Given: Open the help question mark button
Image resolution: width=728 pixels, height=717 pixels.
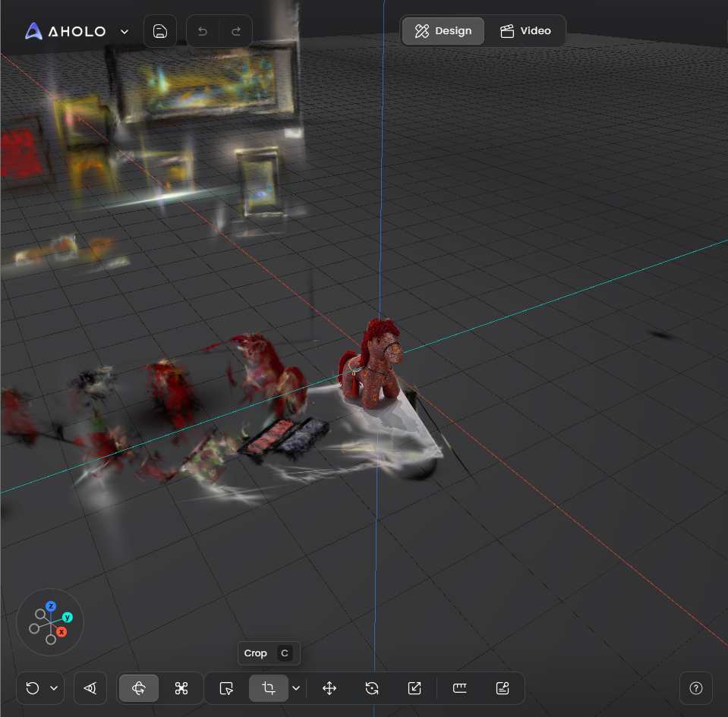Looking at the screenshot, I should click(695, 687).
